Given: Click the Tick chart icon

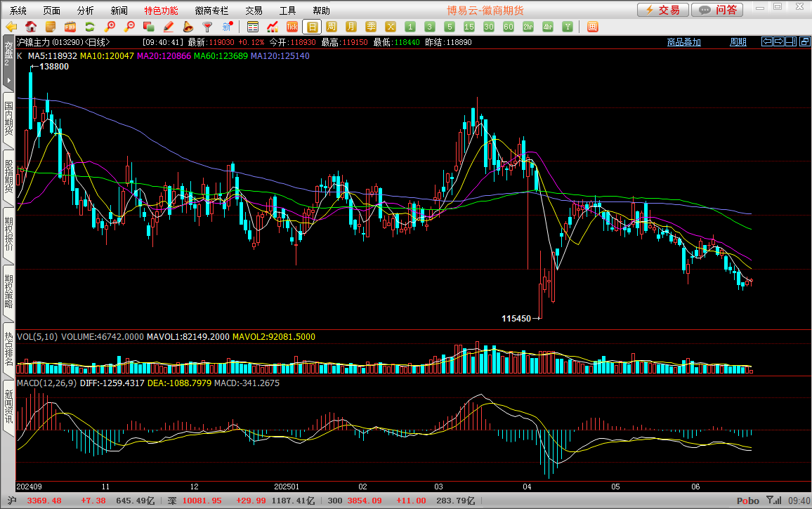Looking at the screenshot, I should (292, 27).
